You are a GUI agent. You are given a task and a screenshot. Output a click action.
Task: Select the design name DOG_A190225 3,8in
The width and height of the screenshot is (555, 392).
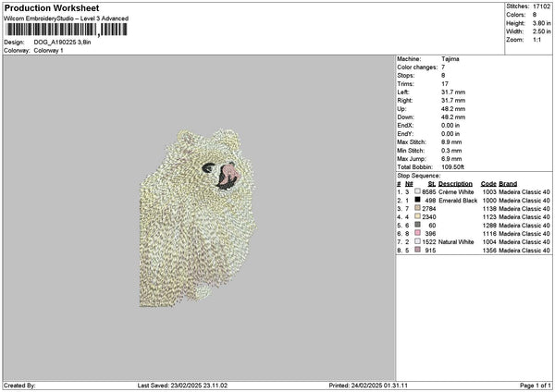[x=63, y=43]
